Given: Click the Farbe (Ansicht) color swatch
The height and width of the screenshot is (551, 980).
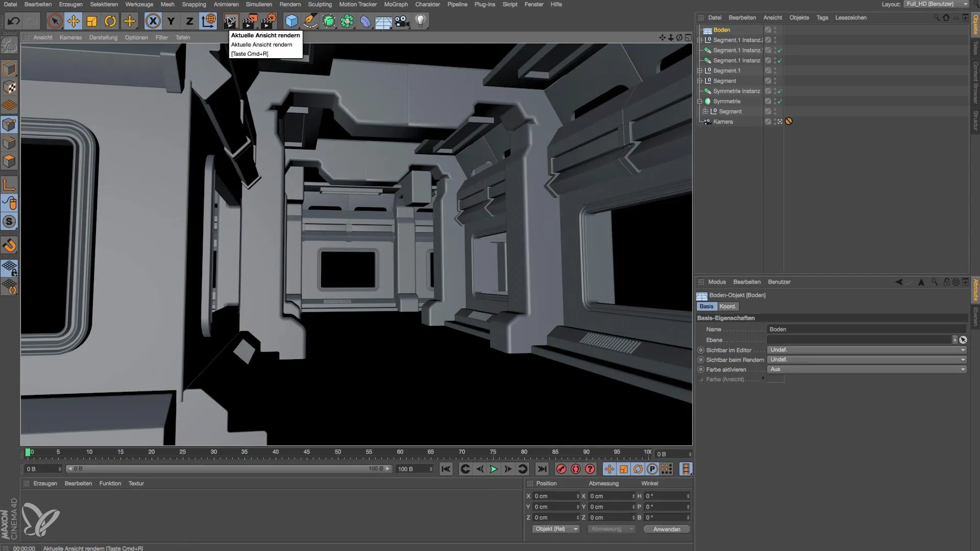Looking at the screenshot, I should pos(775,379).
